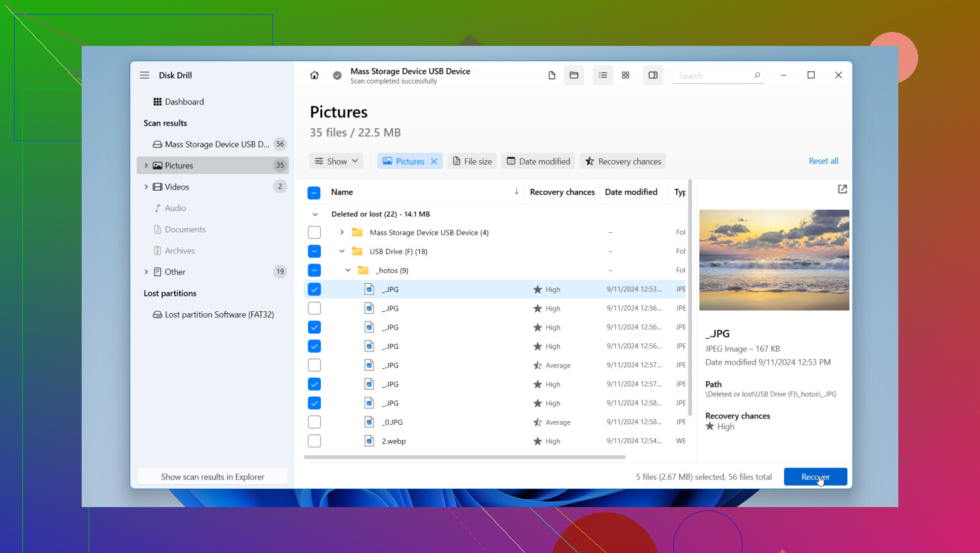Click the vertical scrollbar of file list
The image size is (980, 553).
coord(690,297)
